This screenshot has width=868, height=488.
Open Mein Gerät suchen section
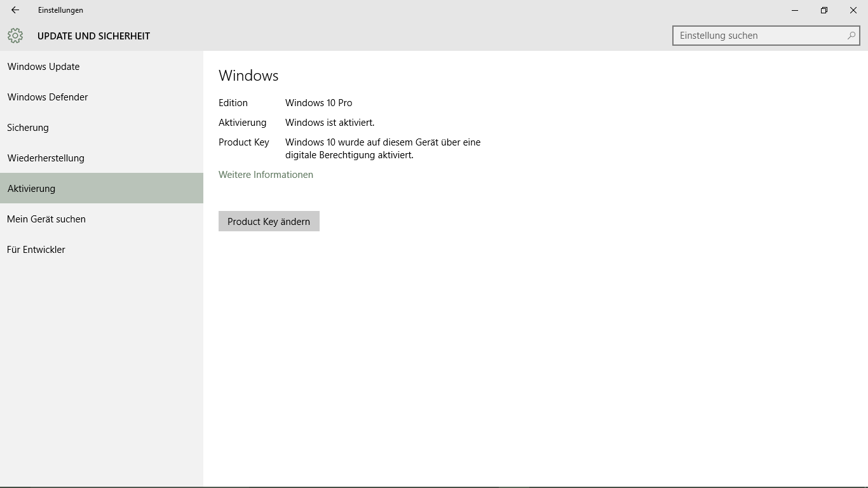pos(102,219)
